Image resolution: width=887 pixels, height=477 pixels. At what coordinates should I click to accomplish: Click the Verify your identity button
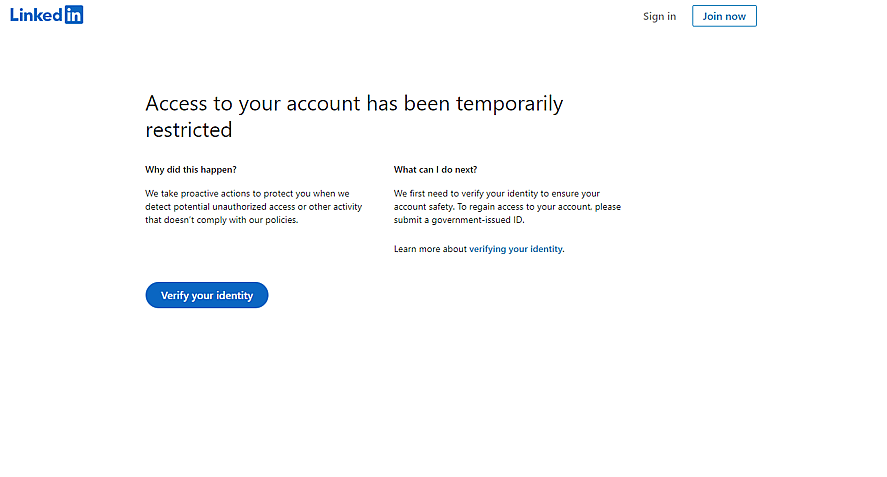pos(207,296)
